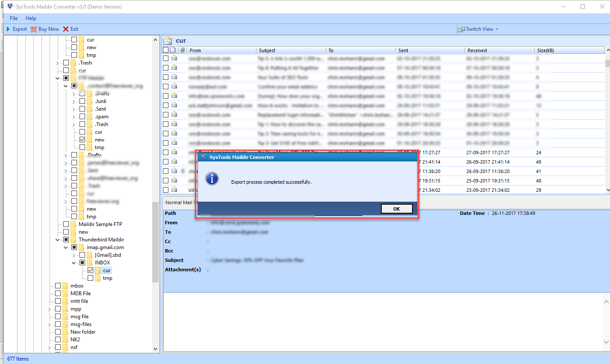Click the .Junk folder icon

(x=89, y=101)
